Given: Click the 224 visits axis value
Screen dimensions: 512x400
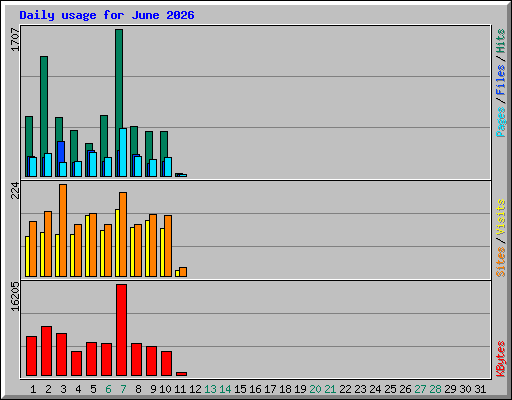Looking at the screenshot, I should [x=15, y=190].
